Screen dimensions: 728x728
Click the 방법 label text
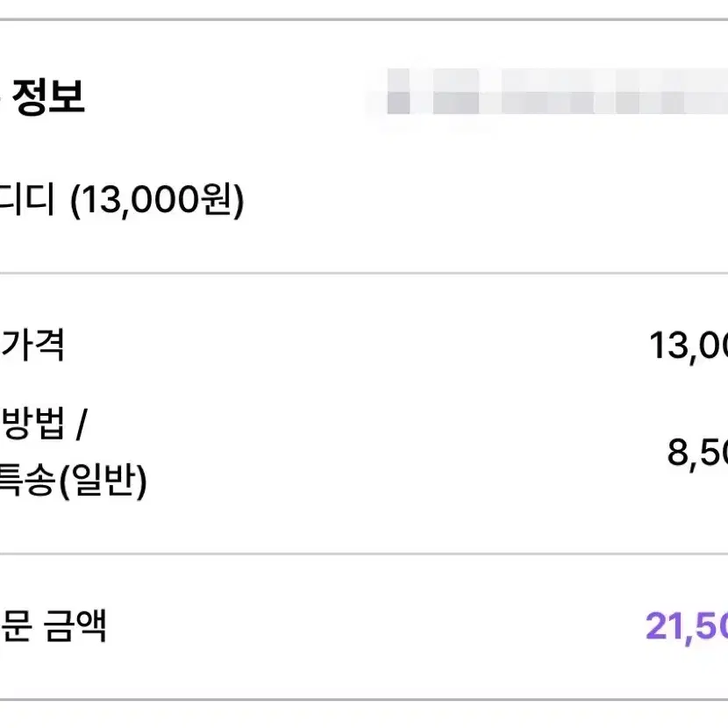point(34,424)
